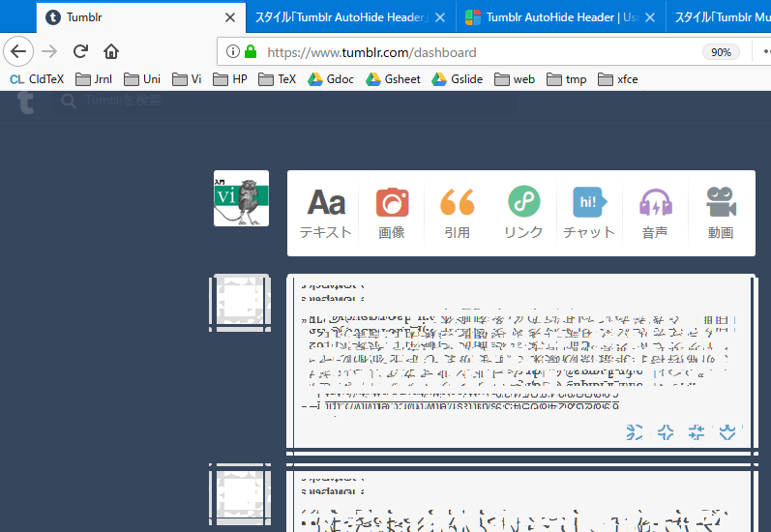Click first post's rightmost footer action icon
The image size is (771, 532).
coord(727,432)
